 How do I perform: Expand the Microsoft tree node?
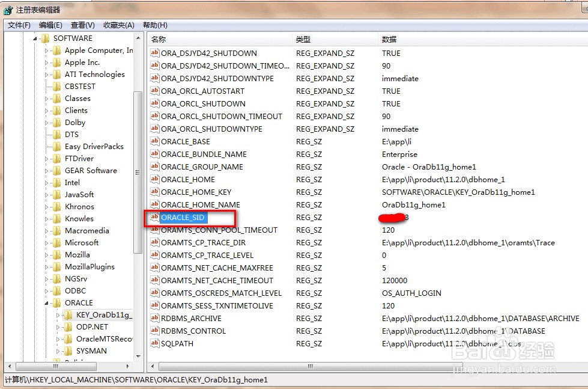[46, 242]
